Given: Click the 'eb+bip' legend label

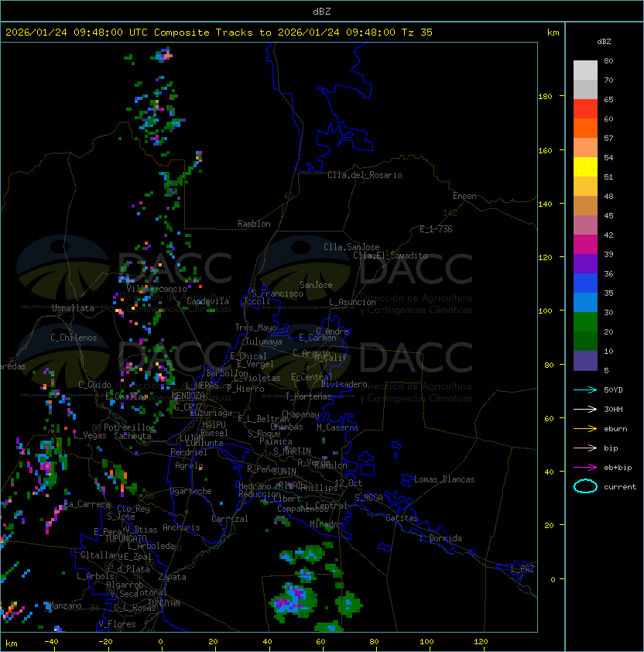Looking at the screenshot, I should pos(618,468).
